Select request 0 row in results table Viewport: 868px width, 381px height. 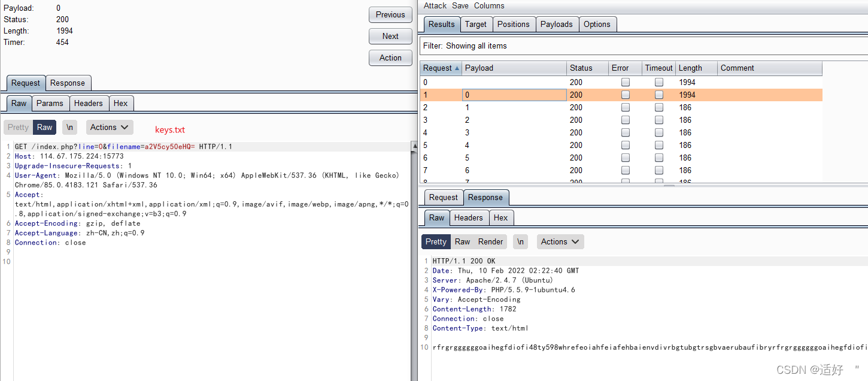click(x=621, y=82)
